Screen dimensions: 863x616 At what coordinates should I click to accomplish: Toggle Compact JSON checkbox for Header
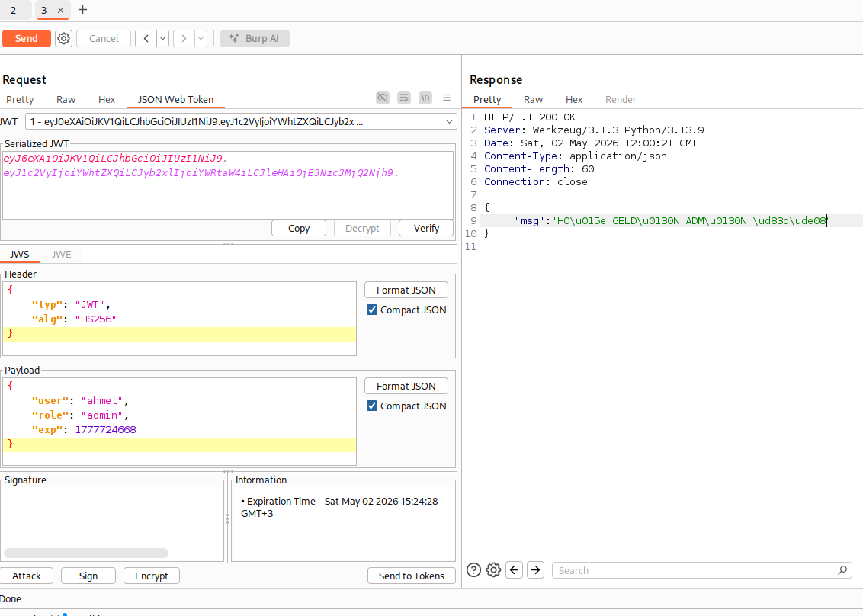[x=372, y=310]
